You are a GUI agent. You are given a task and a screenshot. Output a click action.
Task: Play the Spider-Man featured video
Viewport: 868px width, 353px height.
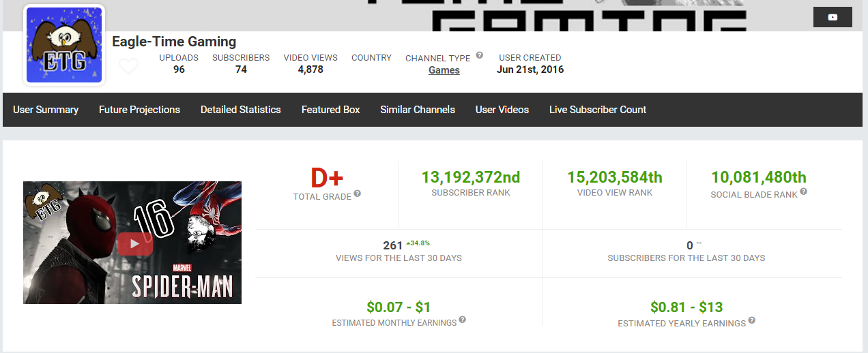coord(134,243)
